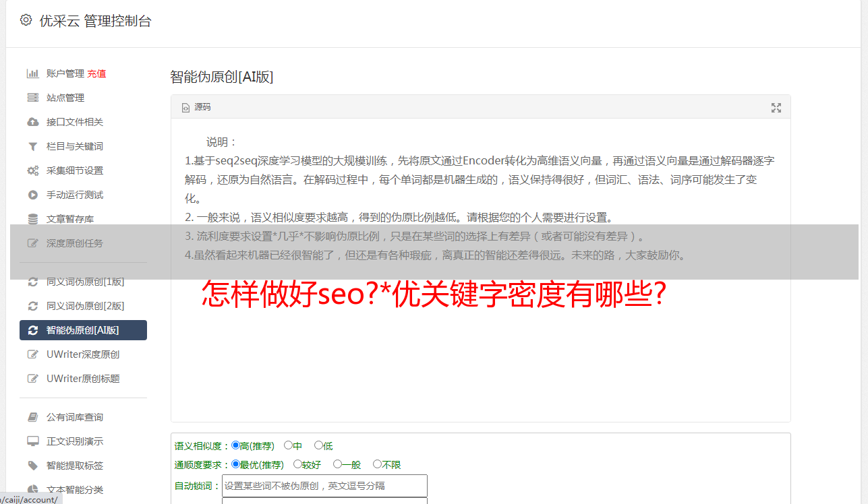Select the 低 semantic similarity radio
The image size is (868, 504).
324,445
